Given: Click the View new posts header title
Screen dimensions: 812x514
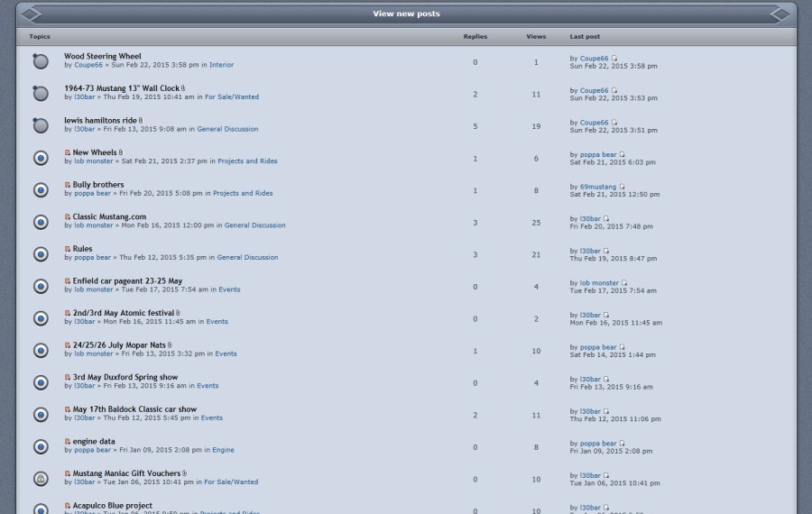Looking at the screenshot, I should coord(406,14).
